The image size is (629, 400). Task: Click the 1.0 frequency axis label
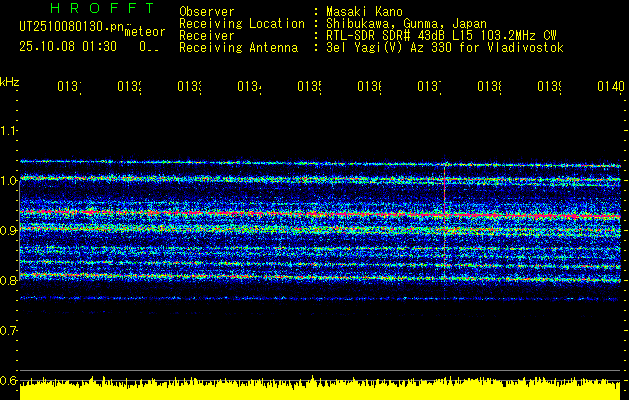(8, 181)
